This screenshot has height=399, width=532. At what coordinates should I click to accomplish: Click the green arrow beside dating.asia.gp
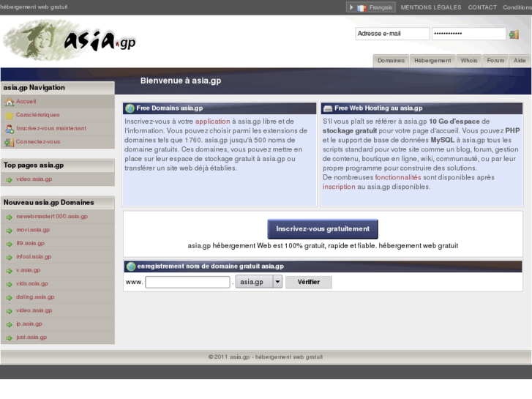point(10,297)
